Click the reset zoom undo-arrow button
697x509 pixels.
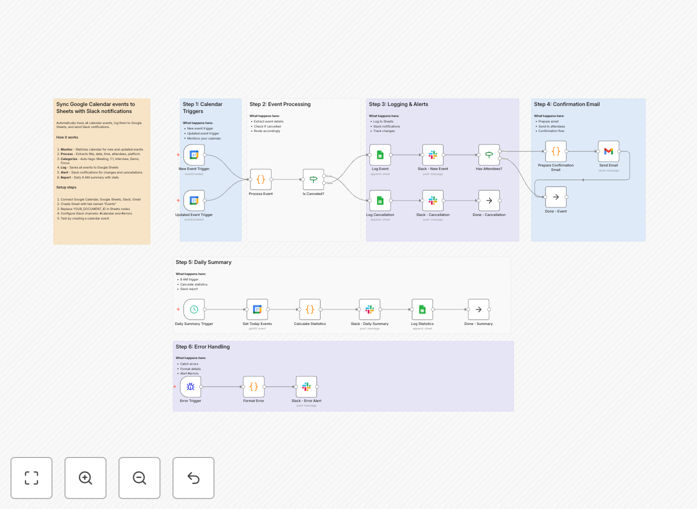click(193, 478)
